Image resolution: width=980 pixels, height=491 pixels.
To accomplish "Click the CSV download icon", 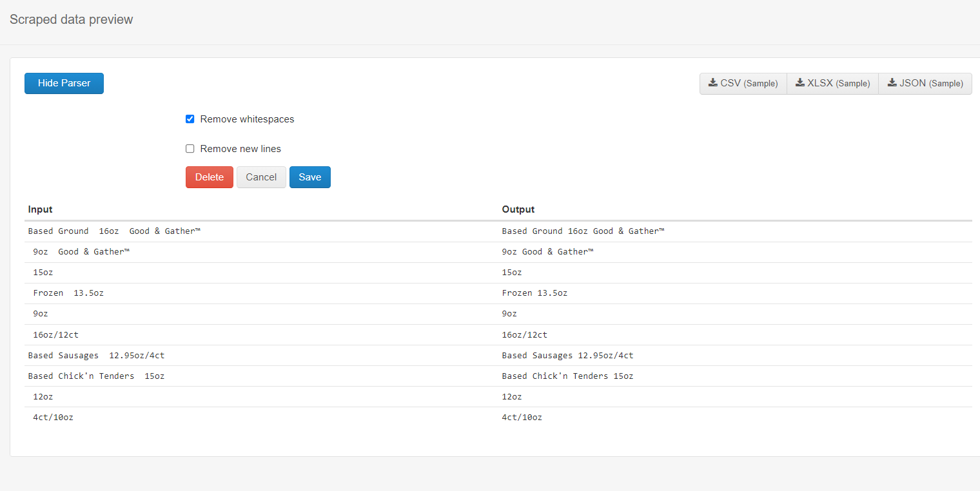I will (712, 82).
